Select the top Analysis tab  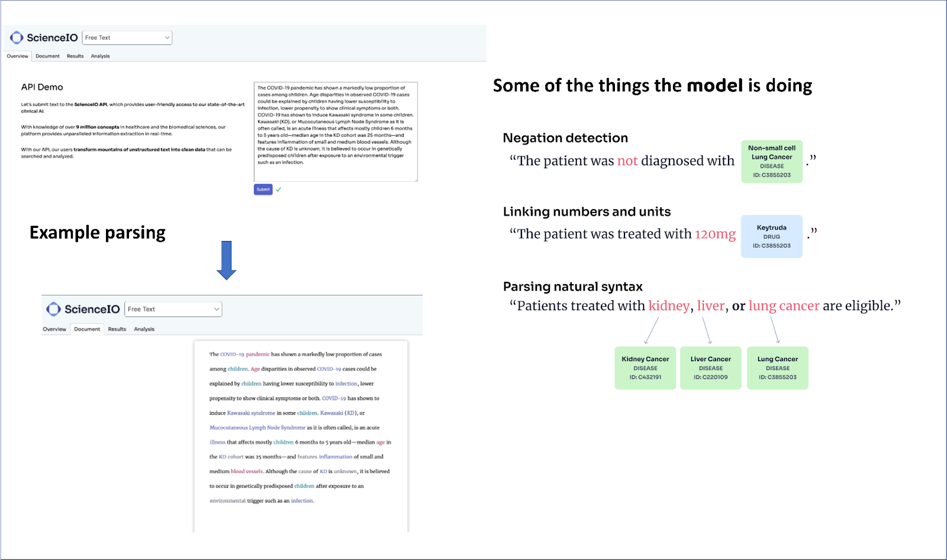100,56
